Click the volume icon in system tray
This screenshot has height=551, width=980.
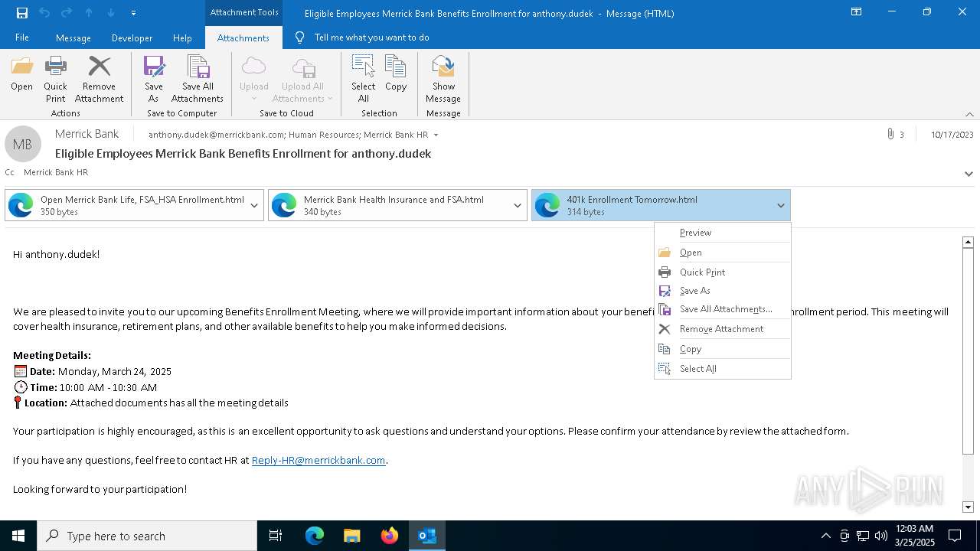point(881,536)
